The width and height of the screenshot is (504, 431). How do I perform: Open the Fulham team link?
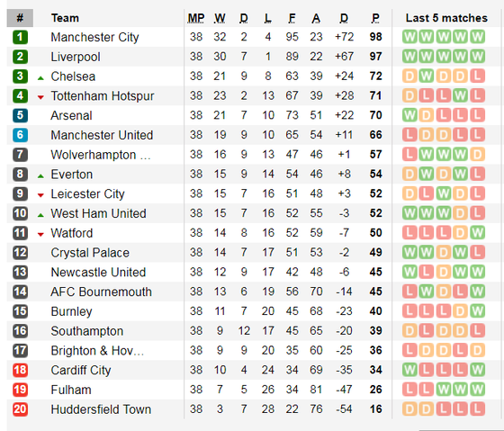[x=71, y=390]
